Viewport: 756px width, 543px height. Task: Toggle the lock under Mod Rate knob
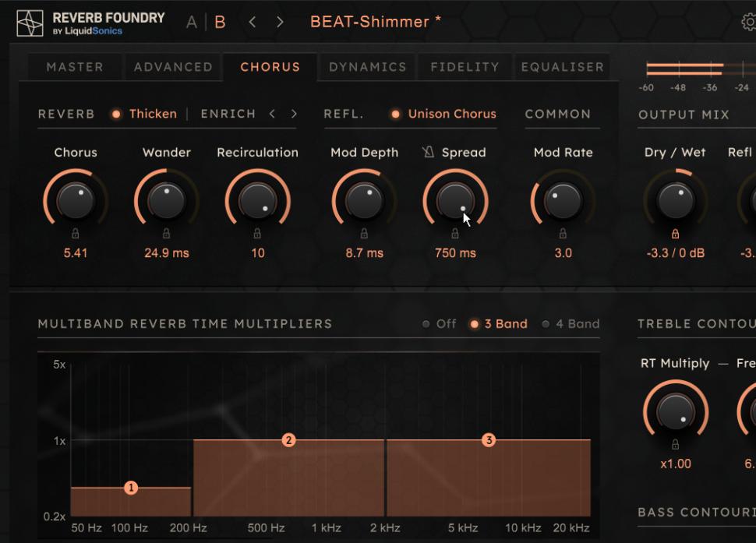pyautogui.click(x=563, y=233)
